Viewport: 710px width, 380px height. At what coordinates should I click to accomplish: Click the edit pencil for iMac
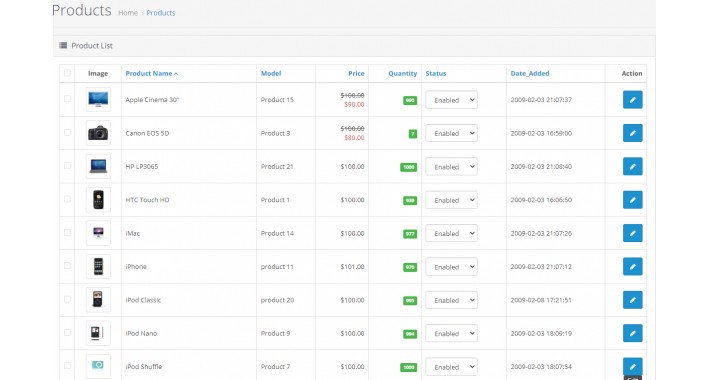[633, 233]
